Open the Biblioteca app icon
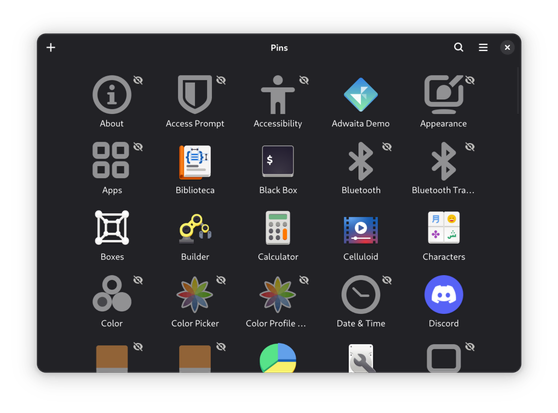558x413 pixels. (x=195, y=161)
